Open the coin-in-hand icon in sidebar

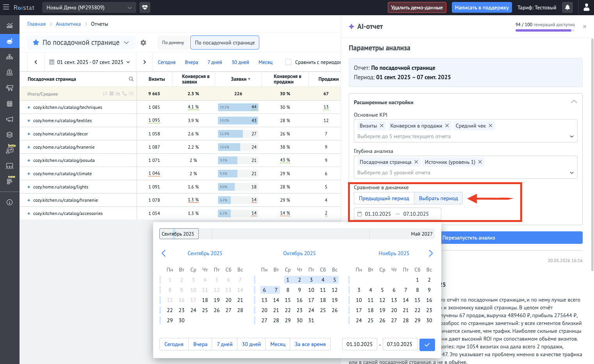(10, 73)
